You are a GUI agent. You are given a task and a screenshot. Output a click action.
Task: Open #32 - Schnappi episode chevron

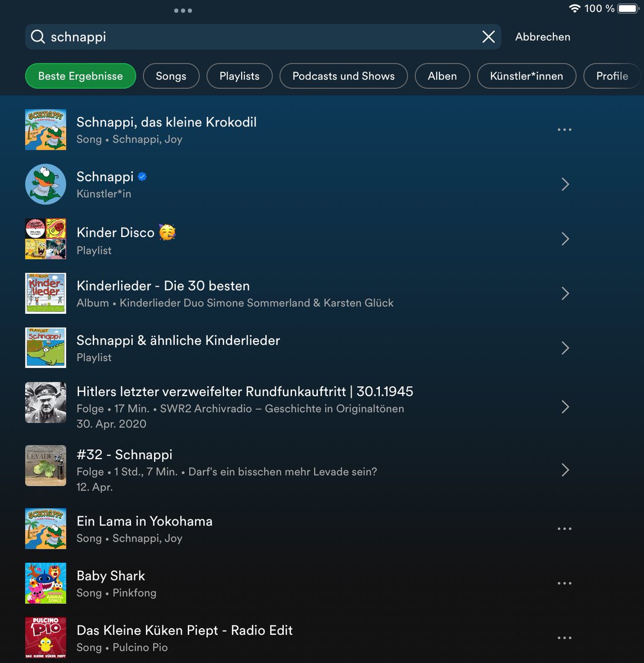click(565, 470)
